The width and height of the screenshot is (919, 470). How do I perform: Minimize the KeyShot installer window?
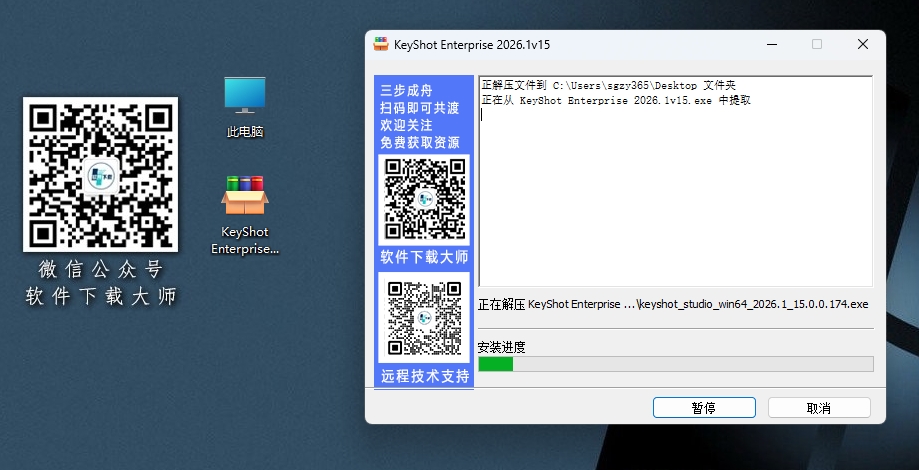pyautogui.click(x=772, y=45)
